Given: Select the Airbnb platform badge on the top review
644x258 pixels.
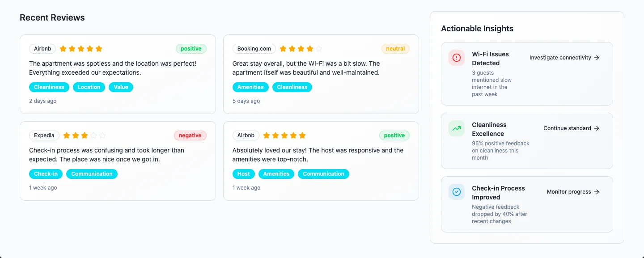Looking at the screenshot, I should (x=42, y=49).
